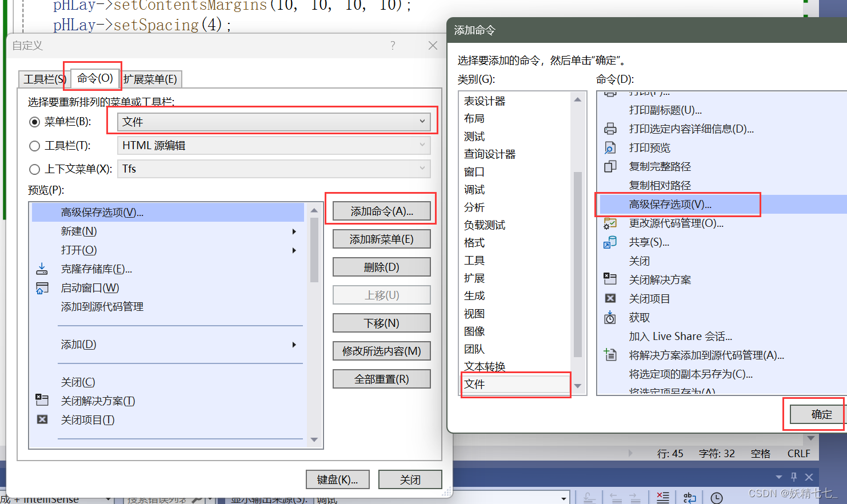Click the clone repository icon in preview
This screenshot has width=847, height=504.
42,269
